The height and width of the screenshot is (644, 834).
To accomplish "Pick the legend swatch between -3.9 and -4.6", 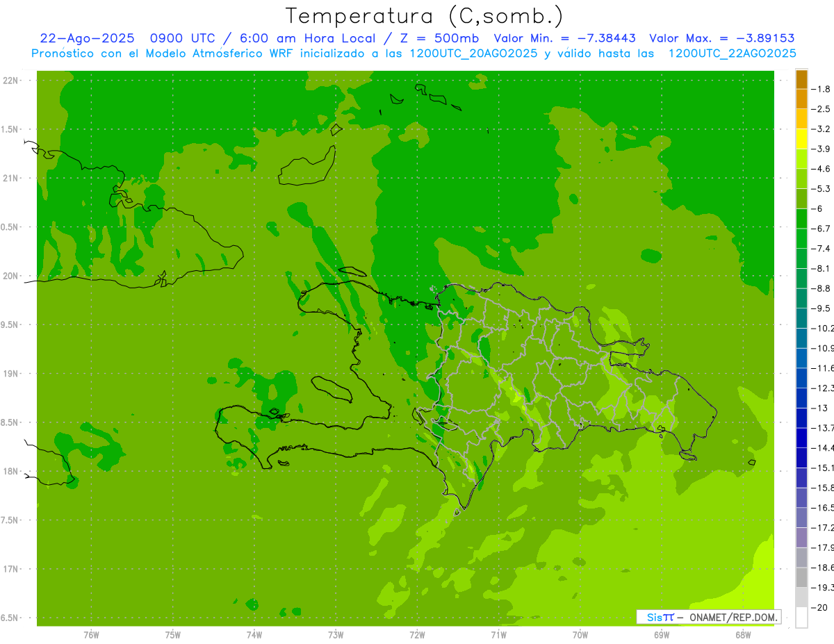I will click(x=801, y=159).
